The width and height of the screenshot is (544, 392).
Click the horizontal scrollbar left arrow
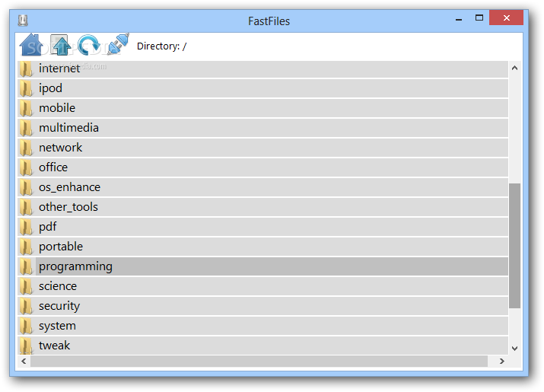point(24,361)
